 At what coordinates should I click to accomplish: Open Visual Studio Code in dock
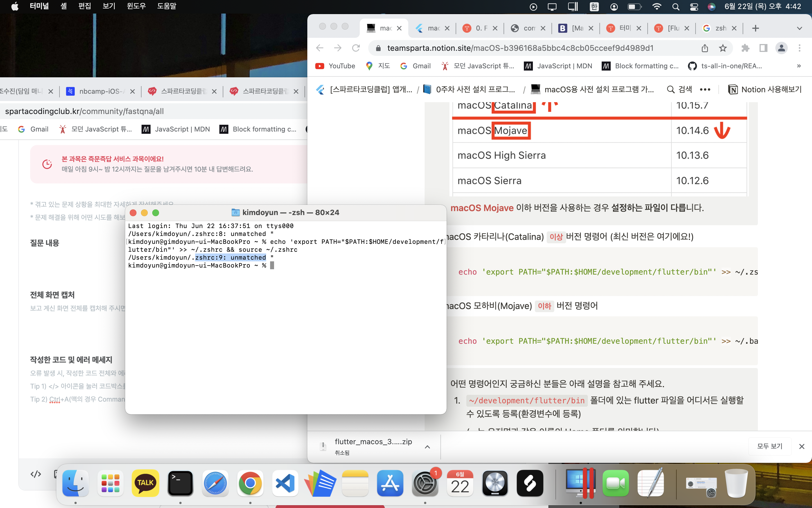pos(285,483)
